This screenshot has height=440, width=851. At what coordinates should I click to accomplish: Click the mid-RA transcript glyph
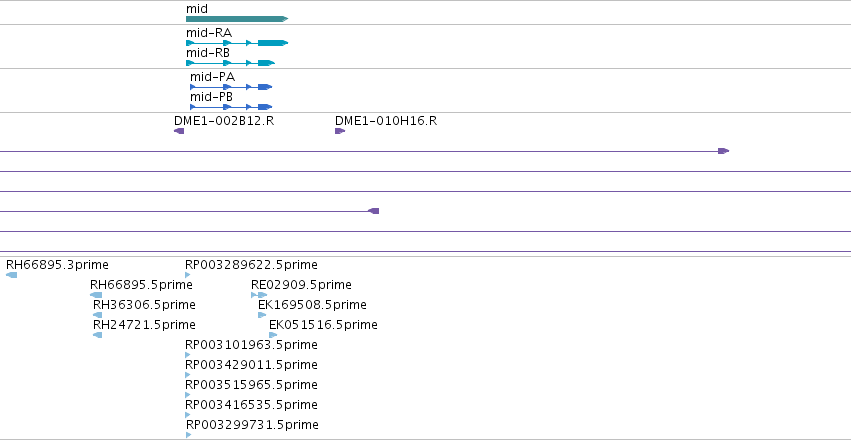tap(237, 43)
